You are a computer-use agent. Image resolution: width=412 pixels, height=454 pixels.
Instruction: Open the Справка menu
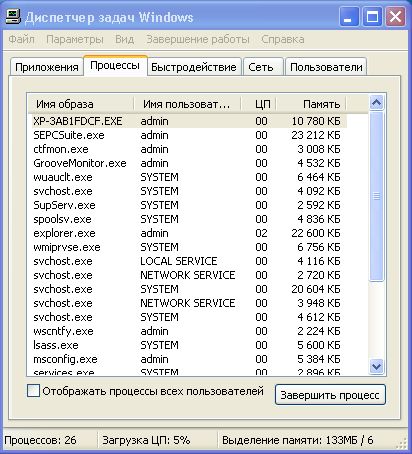pos(283,39)
